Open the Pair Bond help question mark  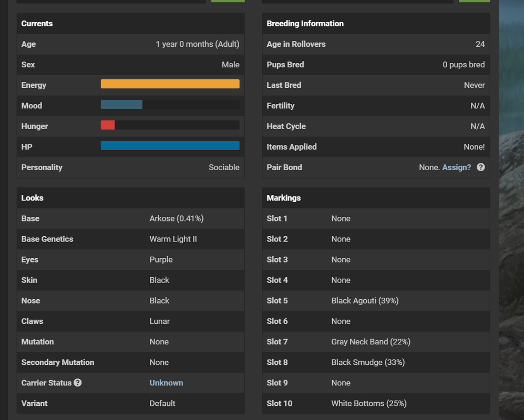[x=480, y=167]
